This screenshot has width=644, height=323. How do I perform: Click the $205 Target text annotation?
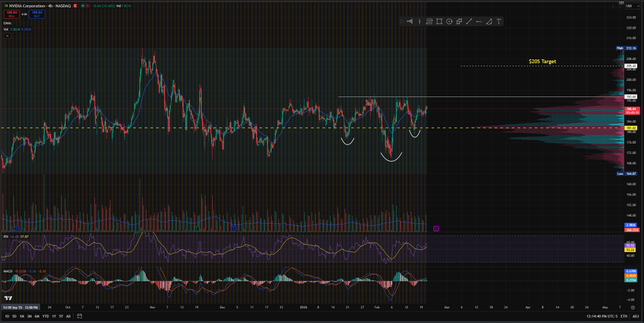pyautogui.click(x=543, y=62)
